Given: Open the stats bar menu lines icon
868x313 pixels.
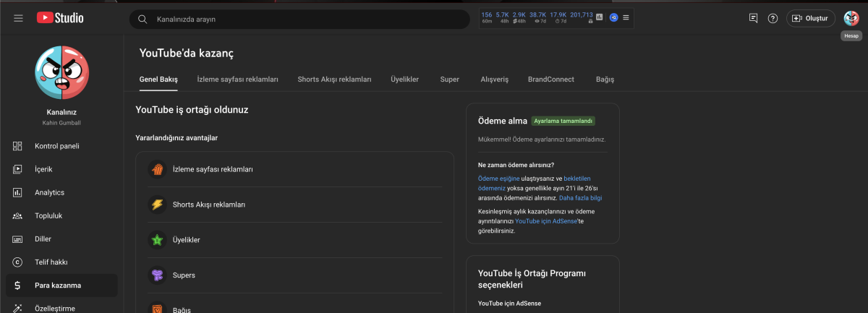Looking at the screenshot, I should (x=626, y=17).
